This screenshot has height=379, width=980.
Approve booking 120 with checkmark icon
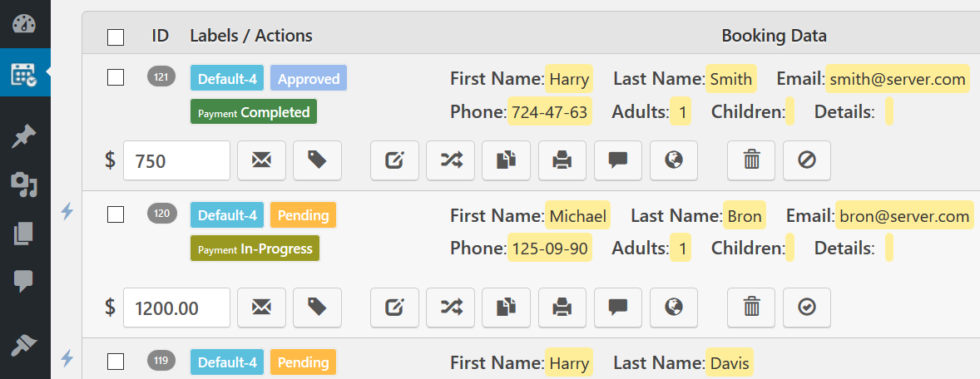[807, 308]
